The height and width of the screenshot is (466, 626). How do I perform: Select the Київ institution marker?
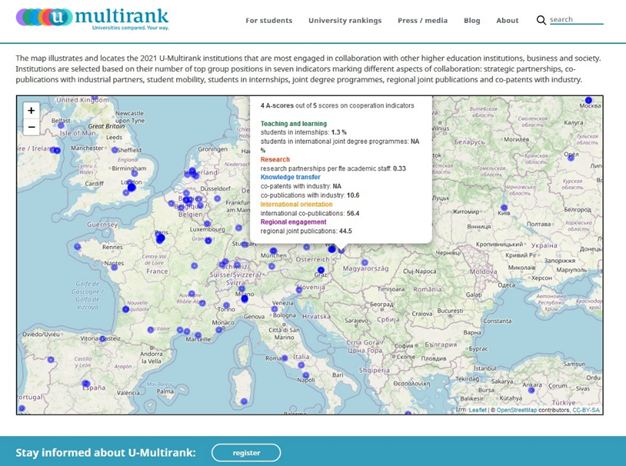tap(504, 208)
